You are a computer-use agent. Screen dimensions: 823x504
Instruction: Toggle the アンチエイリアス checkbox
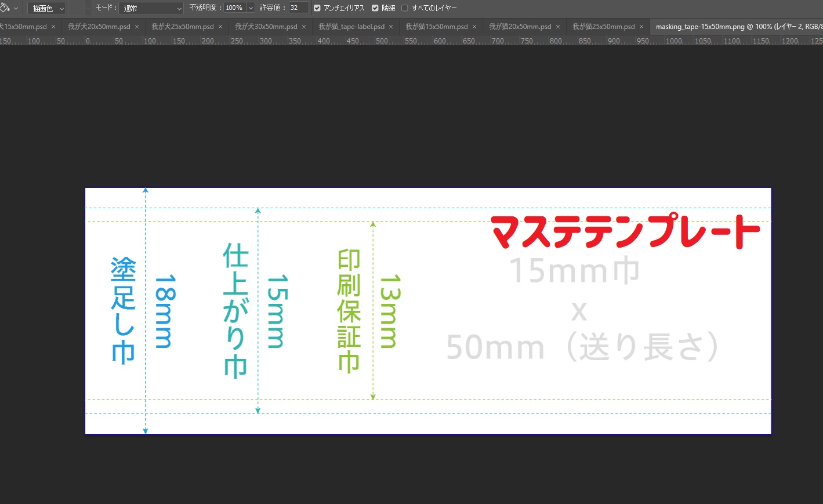click(x=317, y=8)
